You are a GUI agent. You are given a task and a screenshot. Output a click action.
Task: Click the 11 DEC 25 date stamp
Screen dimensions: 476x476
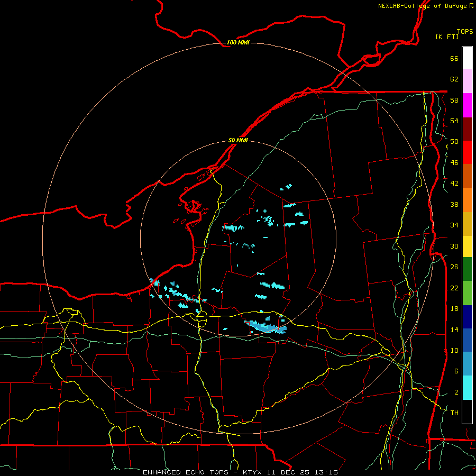click(288, 472)
